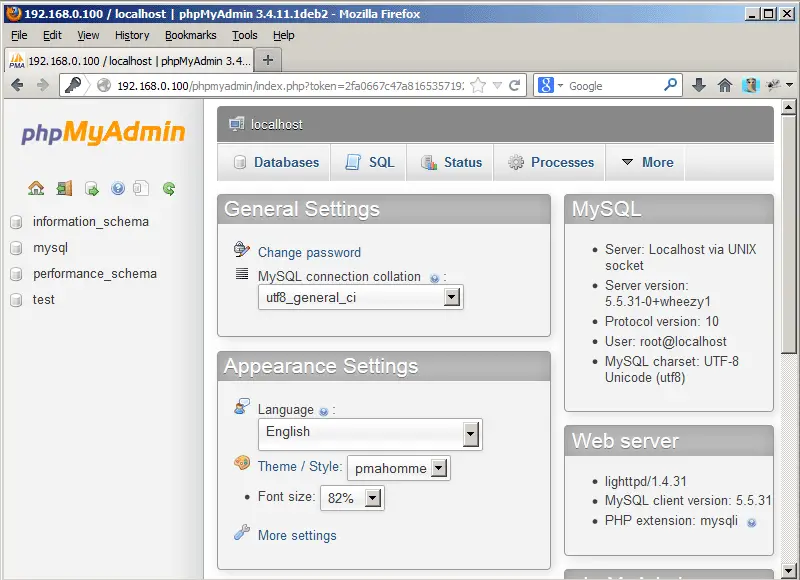
Task: Click the Reload page icon in address bar
Action: [515, 85]
